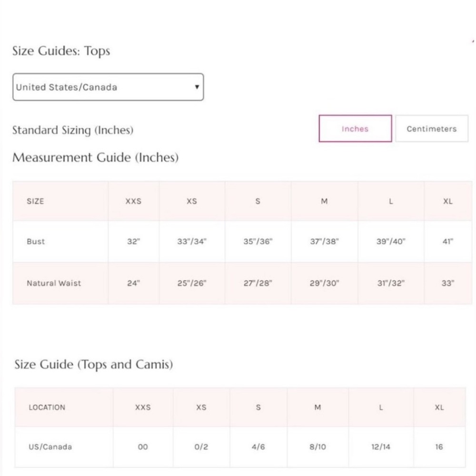476x476 pixels.
Task: Click the XXS column header in measurement table
Action: (x=133, y=201)
